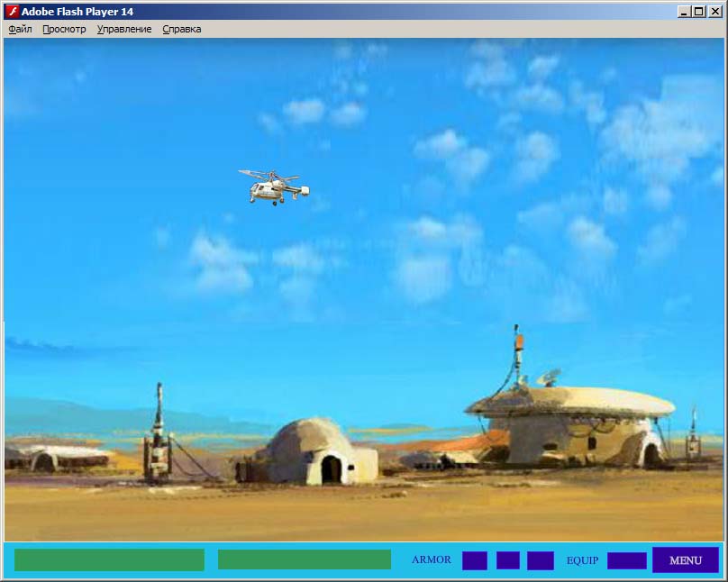
Task: Close the Flash Player window
Action: coord(715,11)
